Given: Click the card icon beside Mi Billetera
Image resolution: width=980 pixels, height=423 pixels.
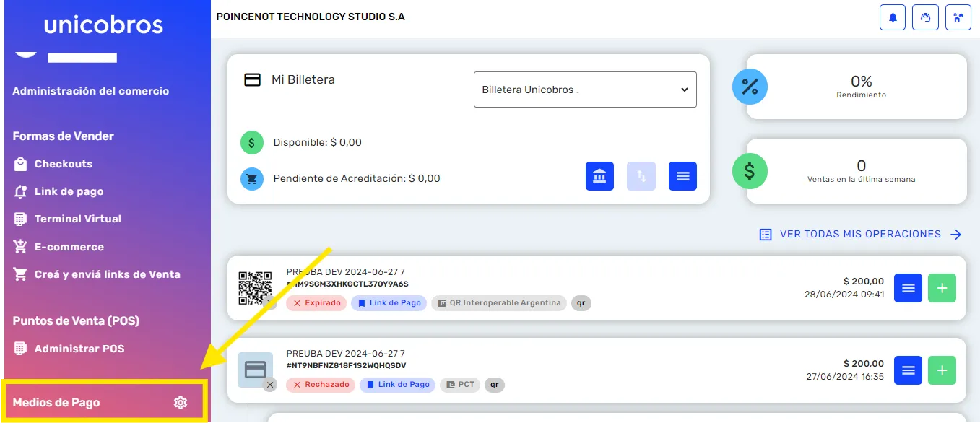Looking at the screenshot, I should click(x=252, y=80).
